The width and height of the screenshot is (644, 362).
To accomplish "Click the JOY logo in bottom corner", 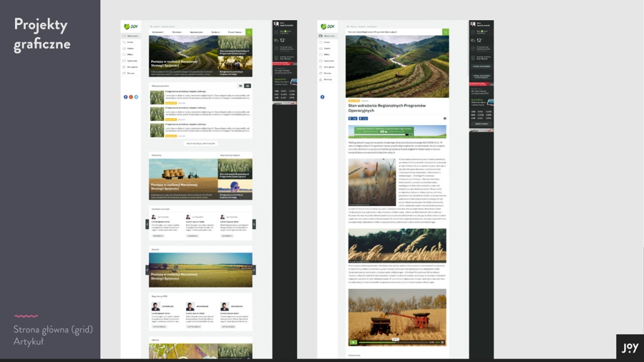I will click(x=630, y=348).
